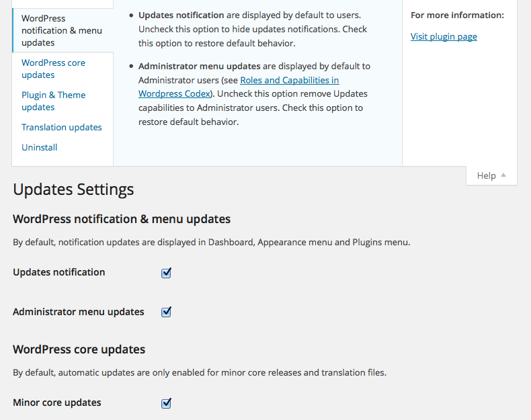The width and height of the screenshot is (531, 420).
Task: Show the Uninstall help tab
Action: pos(39,148)
